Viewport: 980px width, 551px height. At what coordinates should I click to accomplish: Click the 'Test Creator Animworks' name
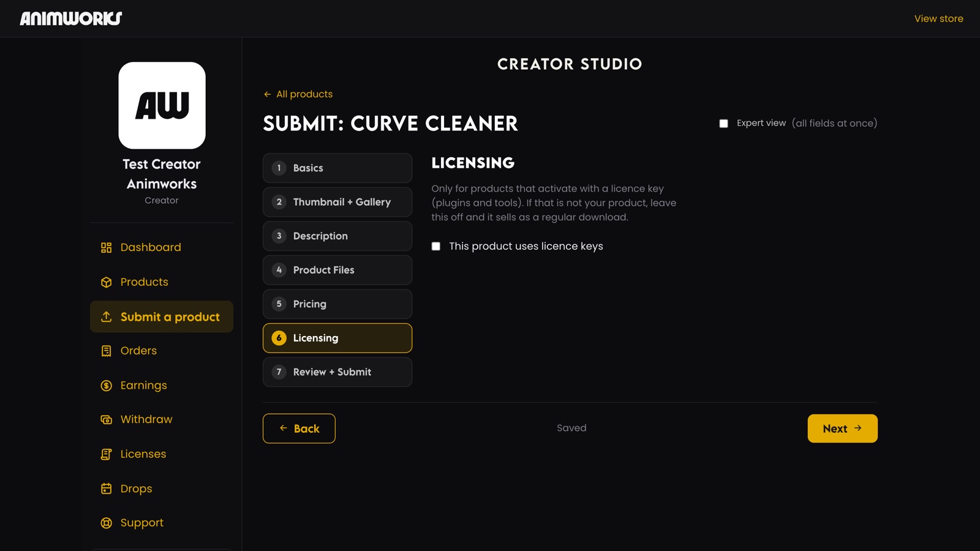click(x=162, y=174)
